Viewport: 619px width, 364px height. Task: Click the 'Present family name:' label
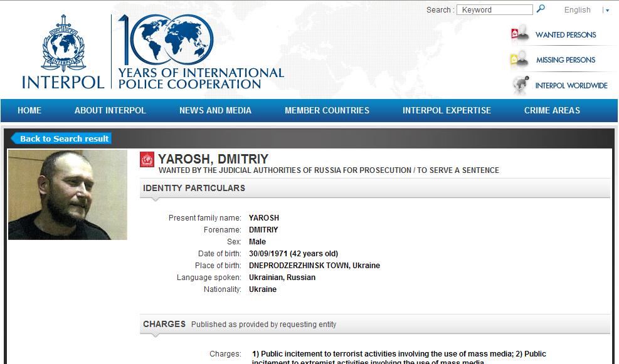[205, 217]
